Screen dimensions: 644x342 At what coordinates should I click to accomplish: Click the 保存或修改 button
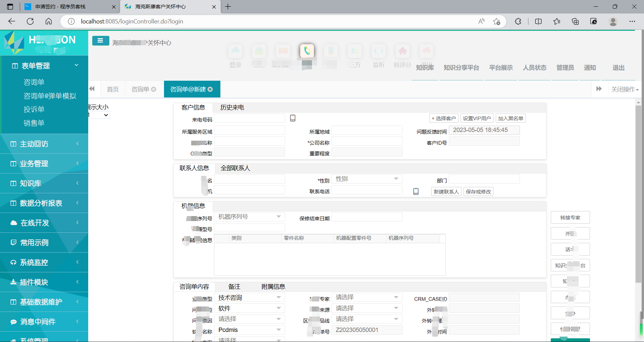(478, 192)
